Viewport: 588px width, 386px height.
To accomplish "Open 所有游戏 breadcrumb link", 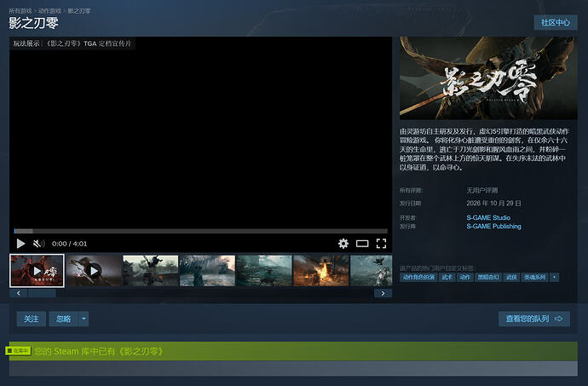I will (x=20, y=11).
